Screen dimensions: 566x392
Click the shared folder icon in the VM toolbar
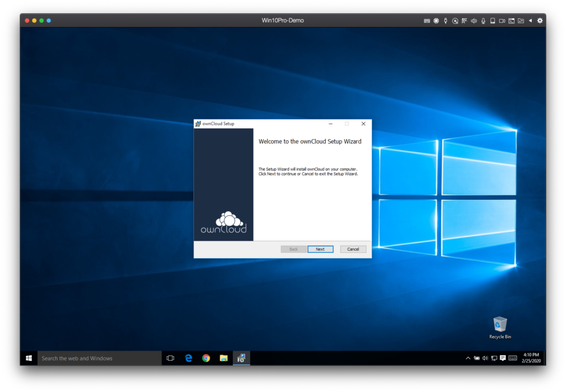tap(521, 21)
